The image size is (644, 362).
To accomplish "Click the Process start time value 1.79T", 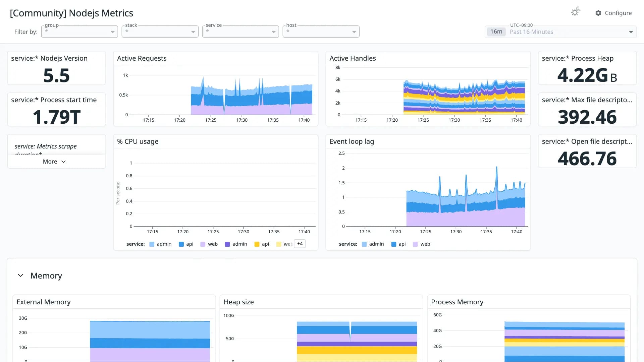I will (56, 117).
